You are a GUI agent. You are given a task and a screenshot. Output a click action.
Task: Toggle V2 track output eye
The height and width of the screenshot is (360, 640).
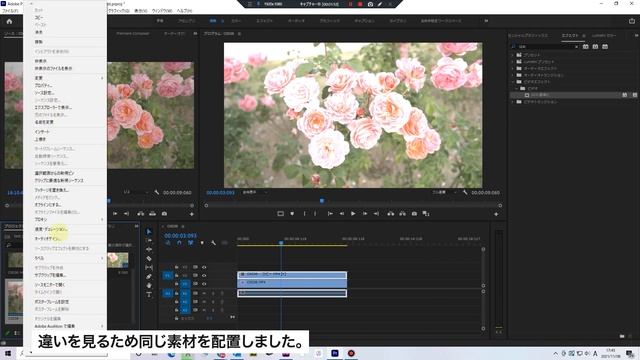(x=204, y=276)
